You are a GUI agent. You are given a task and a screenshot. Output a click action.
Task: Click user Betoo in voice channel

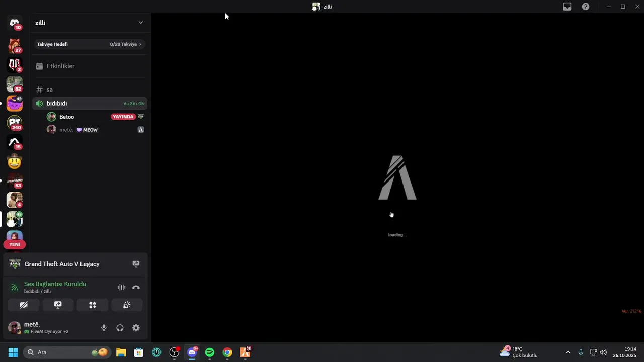point(66,117)
